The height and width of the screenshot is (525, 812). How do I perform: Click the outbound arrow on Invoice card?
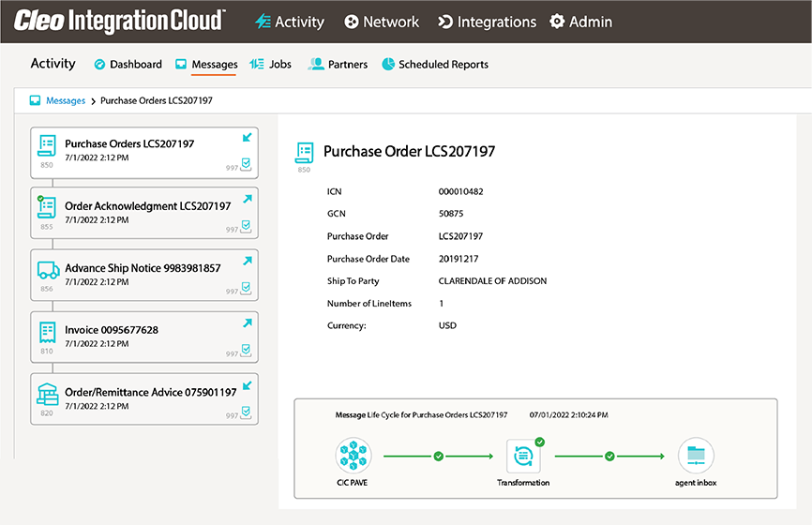click(x=248, y=323)
